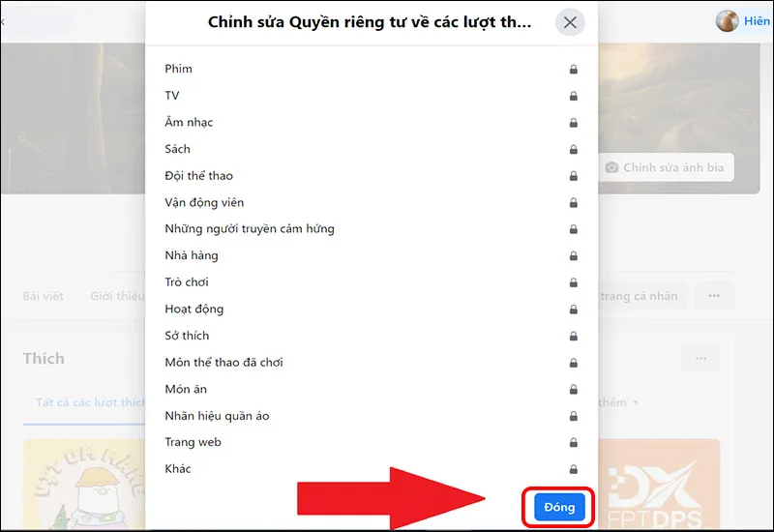Screen dimensions: 774x532
Task: Change privacy lock for Sách
Action: tap(573, 149)
